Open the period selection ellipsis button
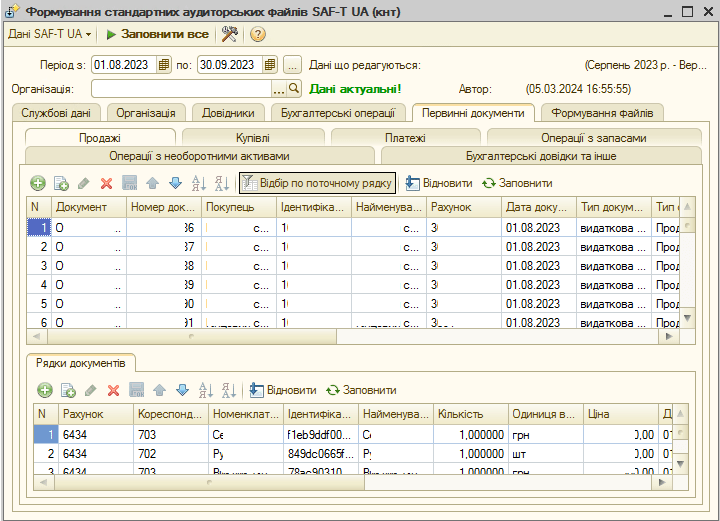Screen dimensions: 720x521 pos(292,65)
